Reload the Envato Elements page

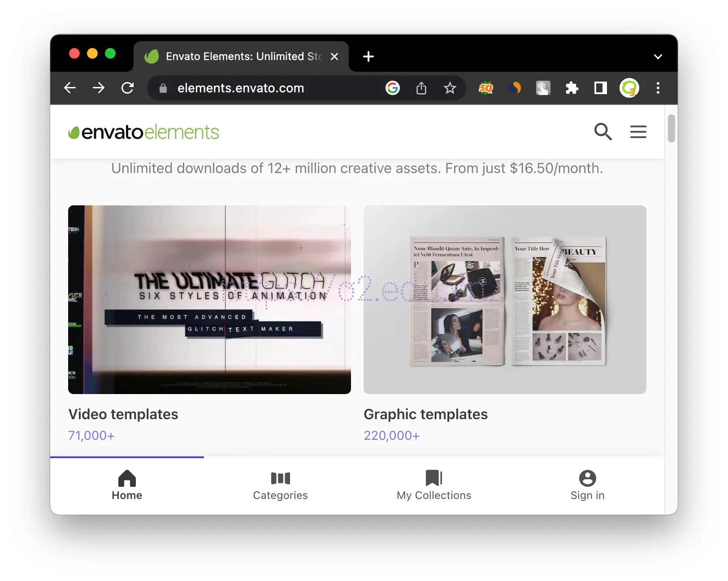(128, 88)
